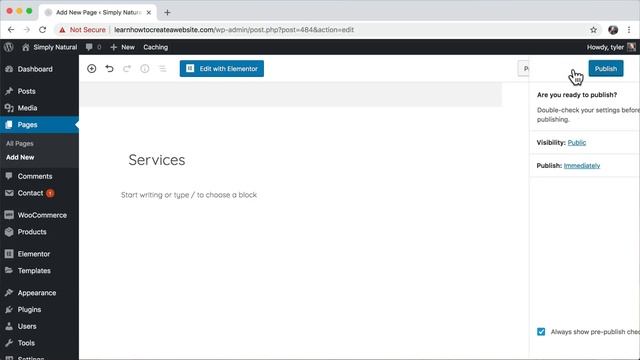The width and height of the screenshot is (640, 360).
Task: Open block navigation list icon
Action: tap(162, 69)
